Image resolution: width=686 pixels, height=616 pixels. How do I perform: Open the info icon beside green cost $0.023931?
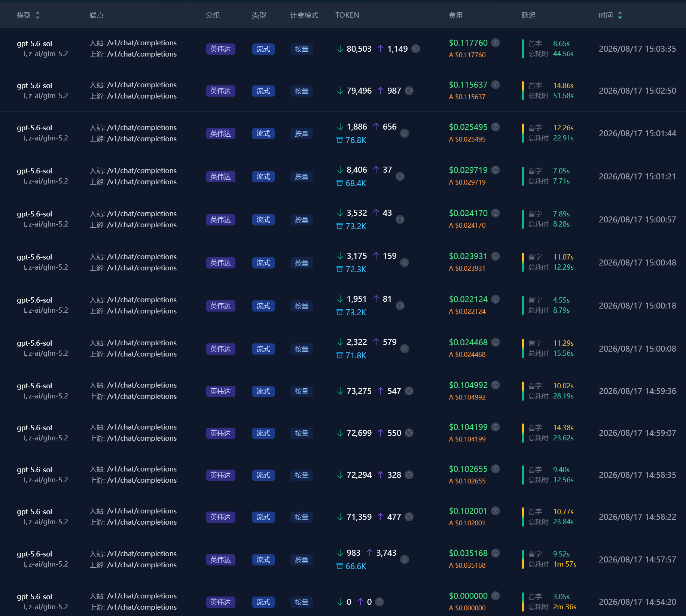(496, 256)
